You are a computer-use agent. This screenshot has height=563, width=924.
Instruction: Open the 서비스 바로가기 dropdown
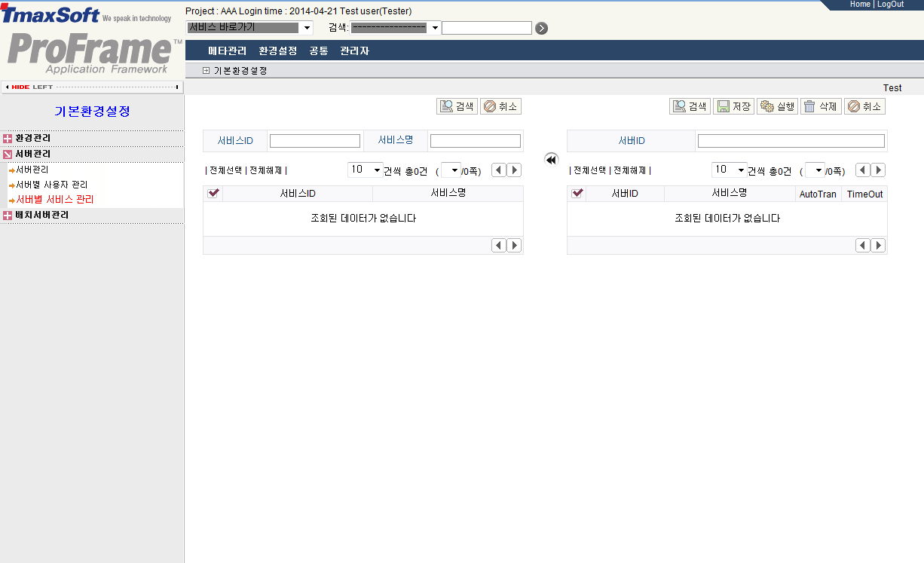249,28
